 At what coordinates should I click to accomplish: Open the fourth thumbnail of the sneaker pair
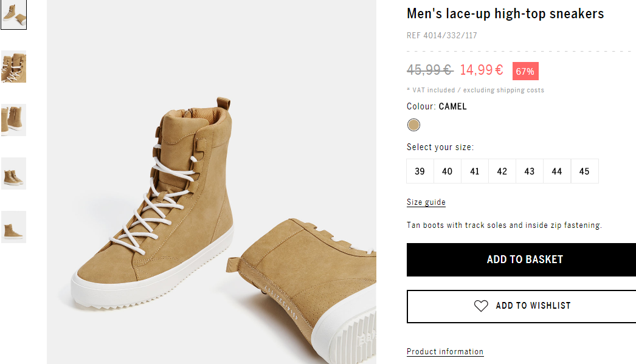13,173
